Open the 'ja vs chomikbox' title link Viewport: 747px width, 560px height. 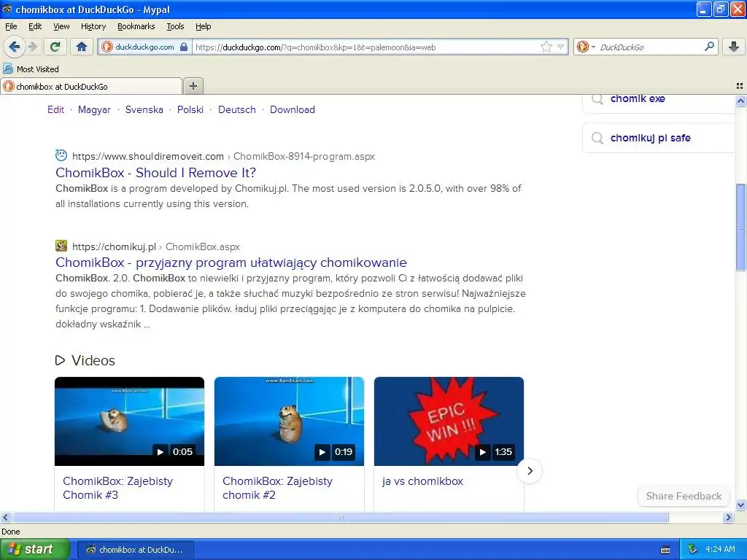(422, 481)
